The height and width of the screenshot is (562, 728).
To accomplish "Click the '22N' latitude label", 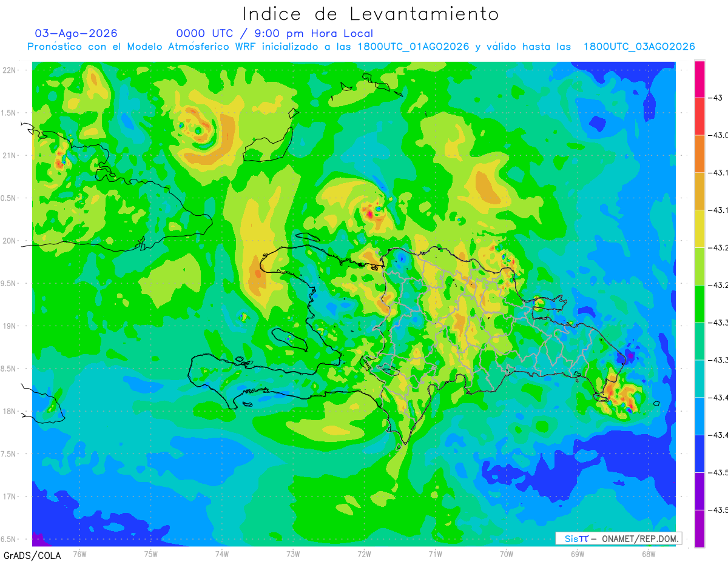I will point(9,70).
